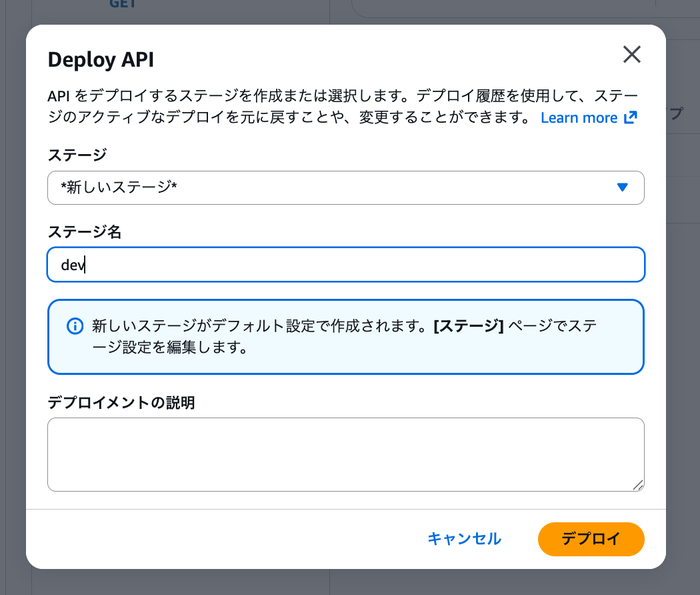The height and width of the screenshot is (595, 700).
Task: Click キャンセル to cancel deployment
Action: pyautogui.click(x=464, y=539)
